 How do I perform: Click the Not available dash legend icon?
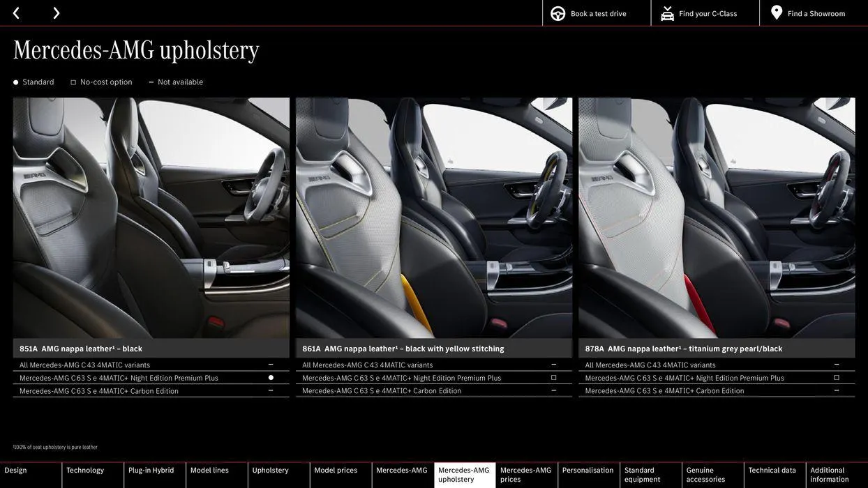[x=151, y=82]
